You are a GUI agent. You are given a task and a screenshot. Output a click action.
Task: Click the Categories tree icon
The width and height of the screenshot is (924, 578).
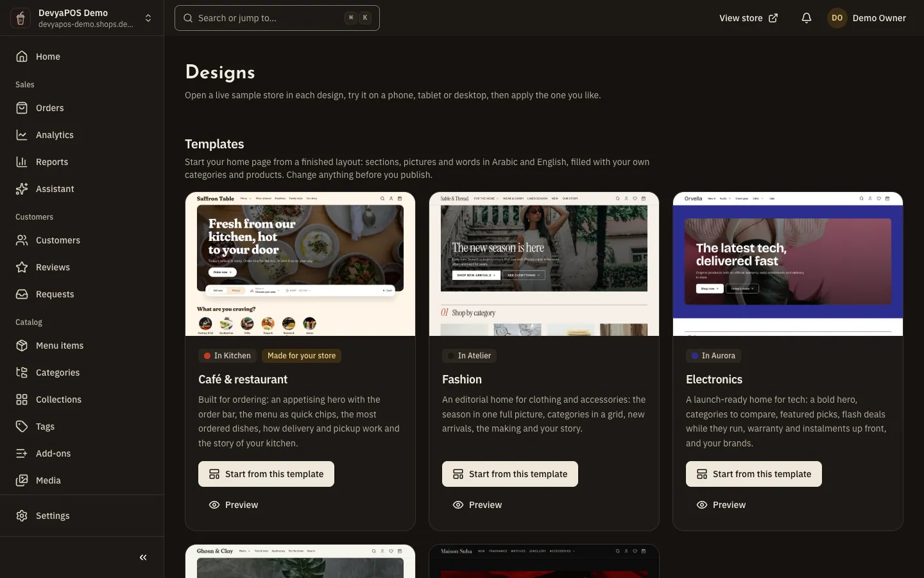point(22,372)
